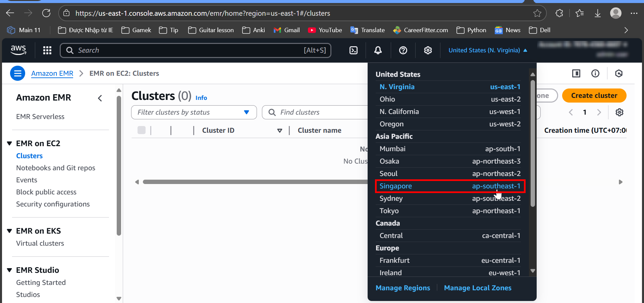Click the Create cluster button
The image size is (644, 303).
pyautogui.click(x=594, y=96)
